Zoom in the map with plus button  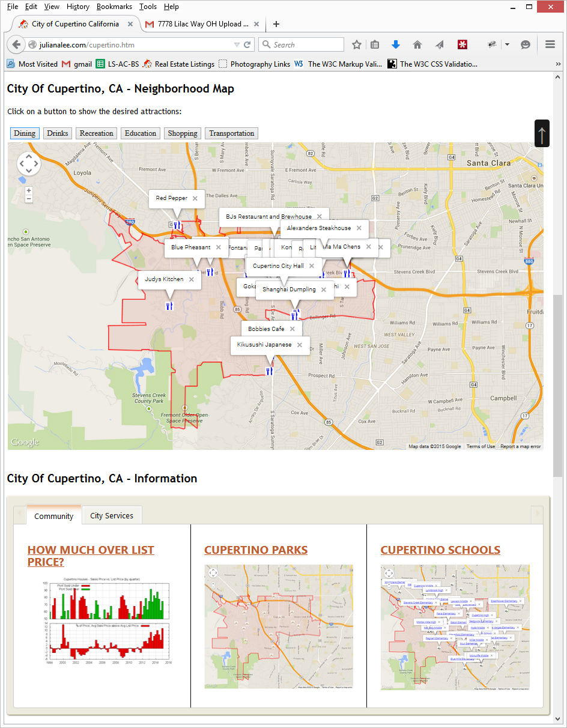(x=28, y=190)
